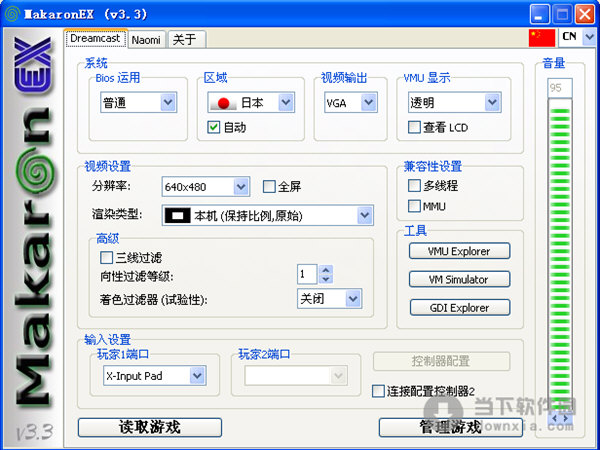The width and height of the screenshot is (600, 450).
Task: Enable the 三线过滤 checkbox
Action: click(x=106, y=258)
